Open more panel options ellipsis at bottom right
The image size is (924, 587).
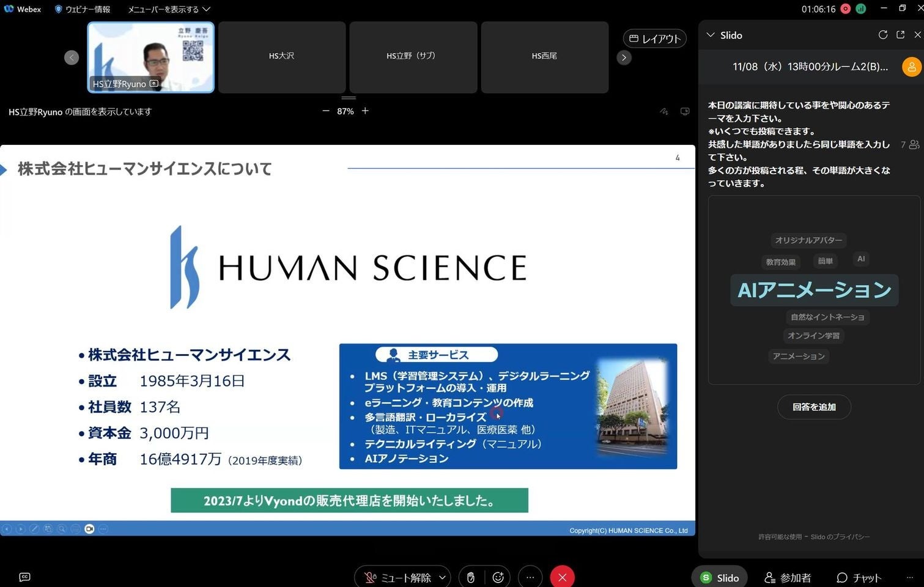click(x=910, y=577)
